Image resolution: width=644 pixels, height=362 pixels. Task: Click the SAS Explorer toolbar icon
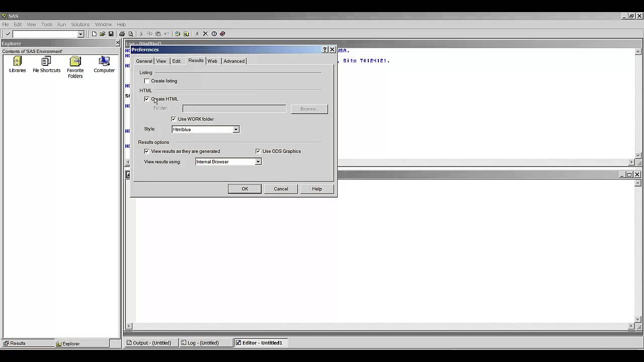(186, 34)
